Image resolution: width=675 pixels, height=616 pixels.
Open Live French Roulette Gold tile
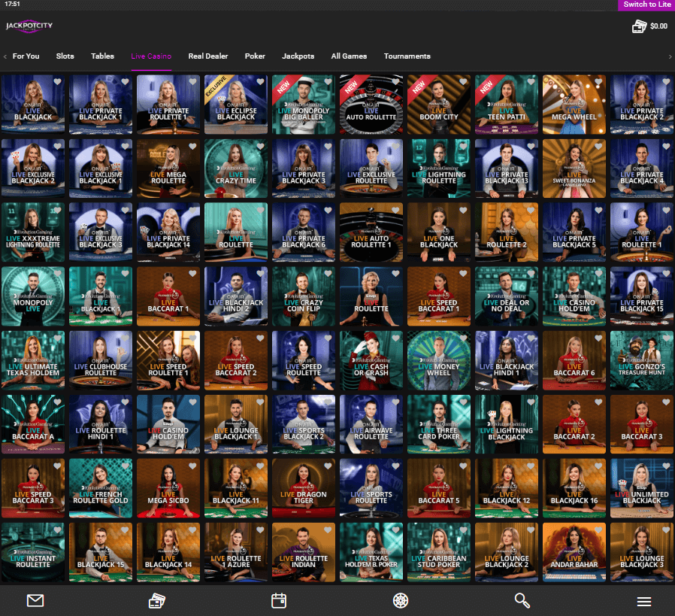pyautogui.click(x=100, y=488)
